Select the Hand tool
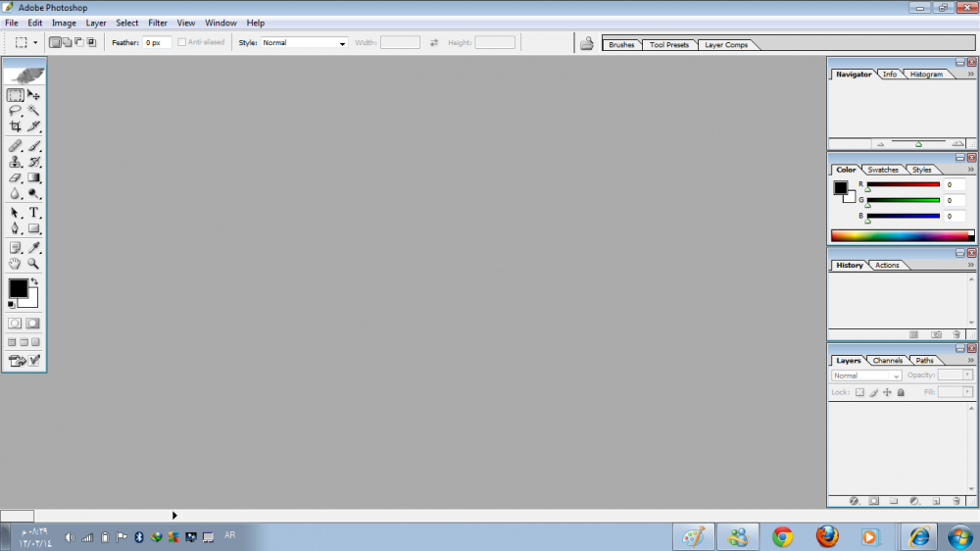Screen dimensions: 980x551 tap(16, 264)
